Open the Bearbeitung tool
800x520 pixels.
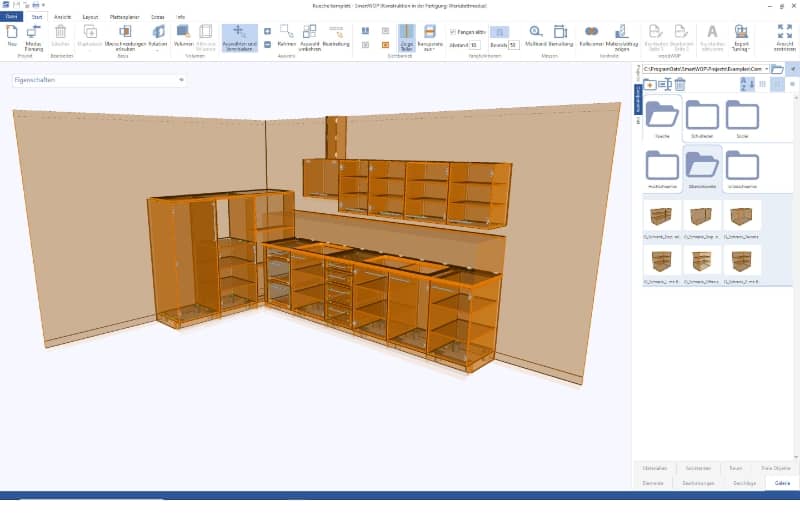click(336, 36)
